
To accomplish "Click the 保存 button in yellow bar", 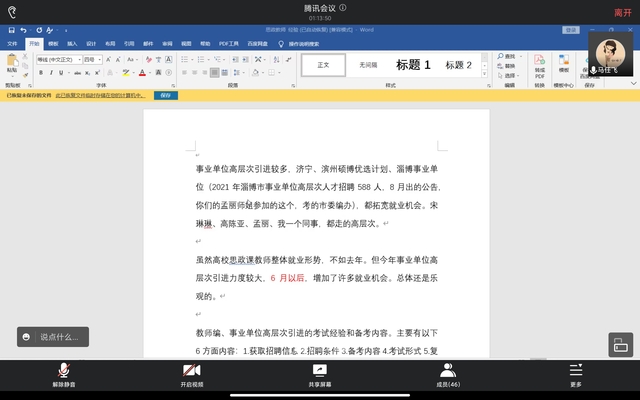I will click(x=166, y=95).
